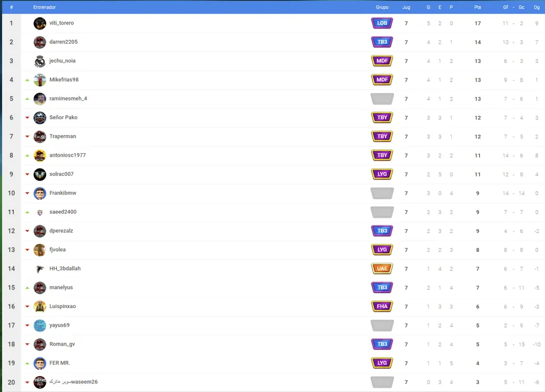Viewport: 545px width, 392px height.
Task: Click viti_torero's avatar icon
Action: [40, 23]
